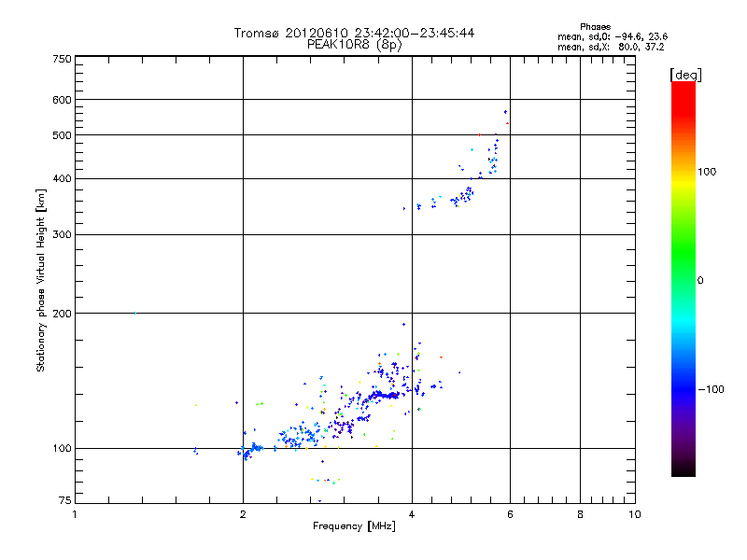
Task: Click the y-axis tick label '300'
Action: [62, 234]
